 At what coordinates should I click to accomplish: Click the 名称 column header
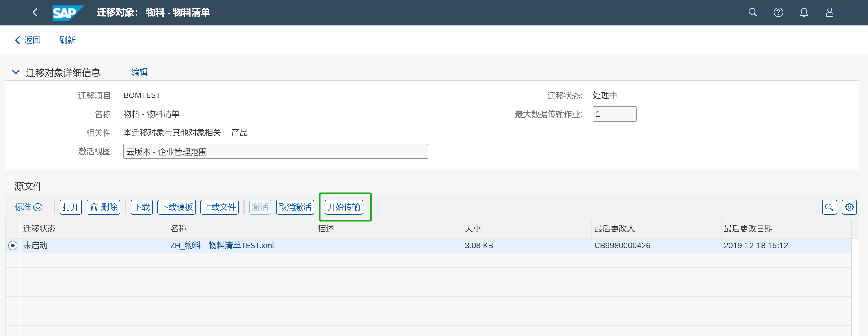click(241, 228)
